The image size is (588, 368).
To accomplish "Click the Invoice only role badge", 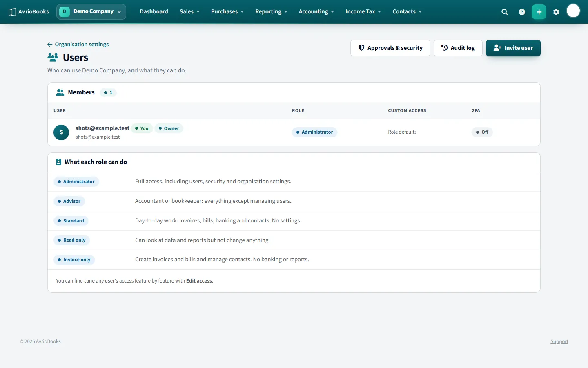I will pos(74,260).
